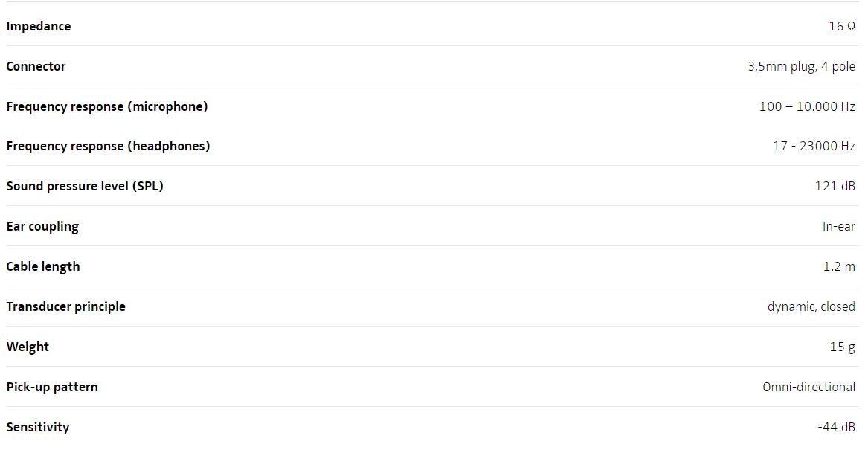Viewport: 868px width, 450px height.
Task: Click the Cable length label
Action: click(x=43, y=266)
